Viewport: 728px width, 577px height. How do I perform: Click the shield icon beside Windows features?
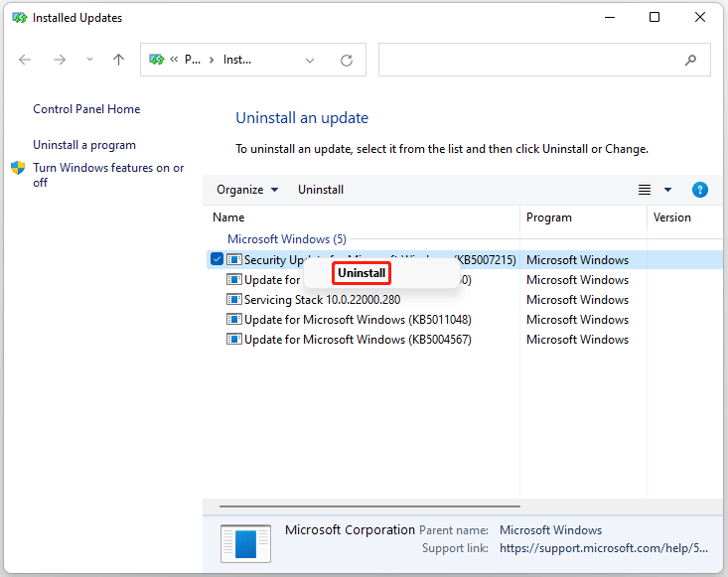coord(18,168)
